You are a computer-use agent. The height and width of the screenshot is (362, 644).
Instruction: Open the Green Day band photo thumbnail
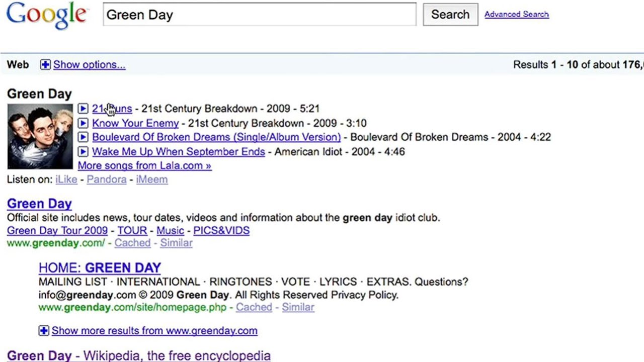pos(40,136)
